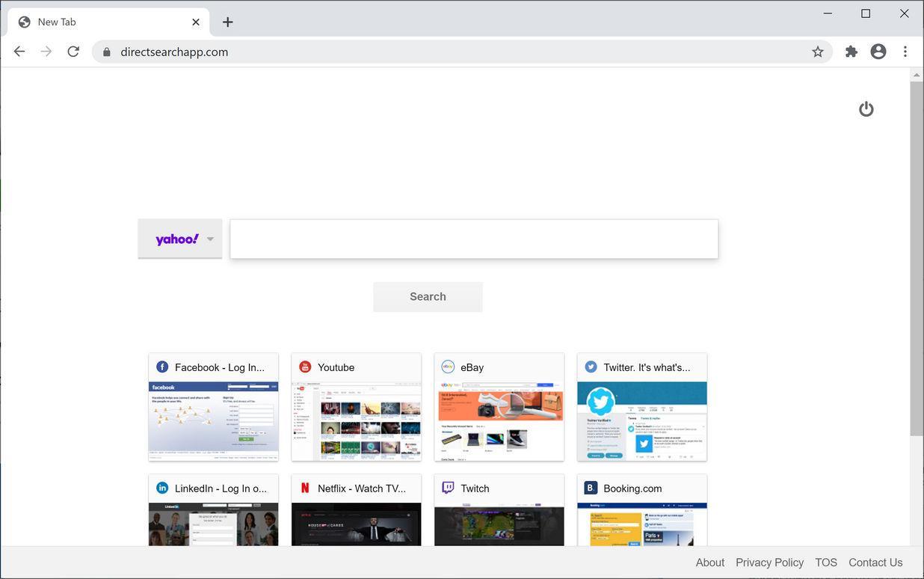Bookmark the page with the star icon

(818, 51)
